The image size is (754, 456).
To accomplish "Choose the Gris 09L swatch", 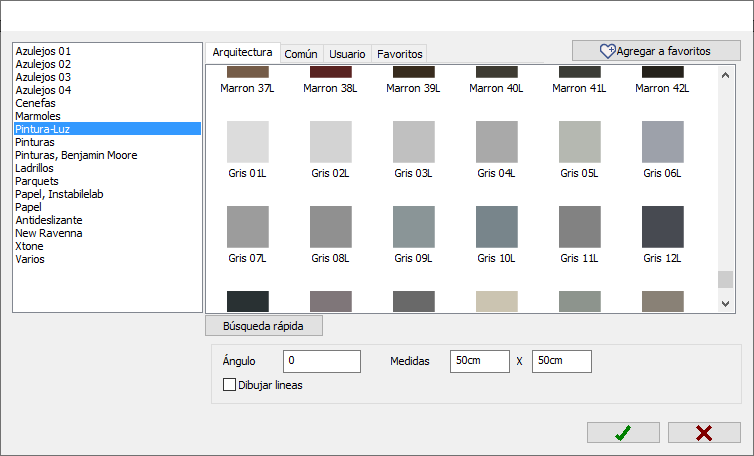I will [x=414, y=227].
